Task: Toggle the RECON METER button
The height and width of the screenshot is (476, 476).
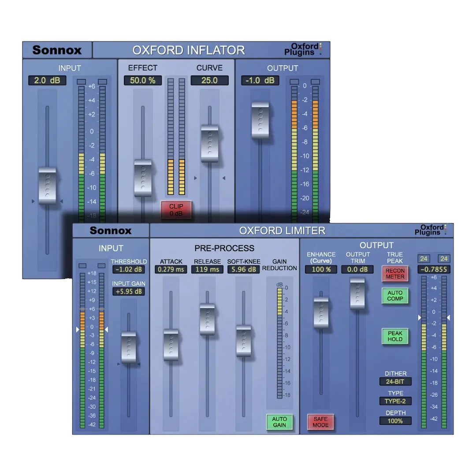Action: 395,274
